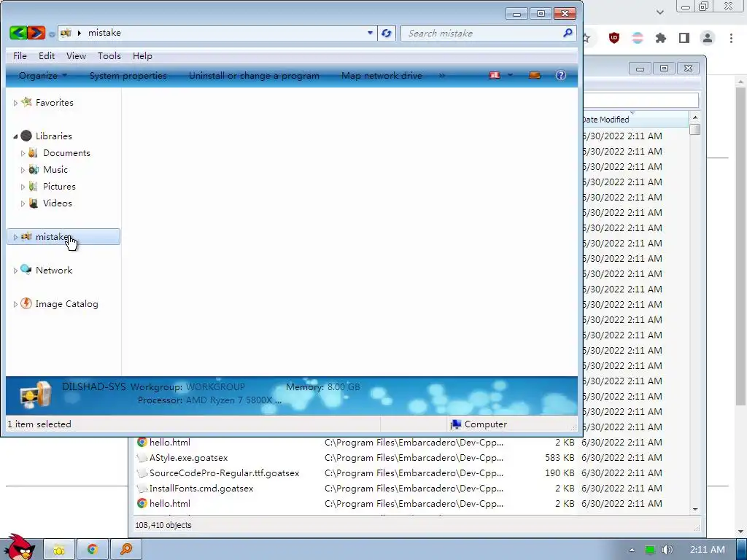Open the Organize dropdown
The width and height of the screenshot is (747, 560).
43,75
